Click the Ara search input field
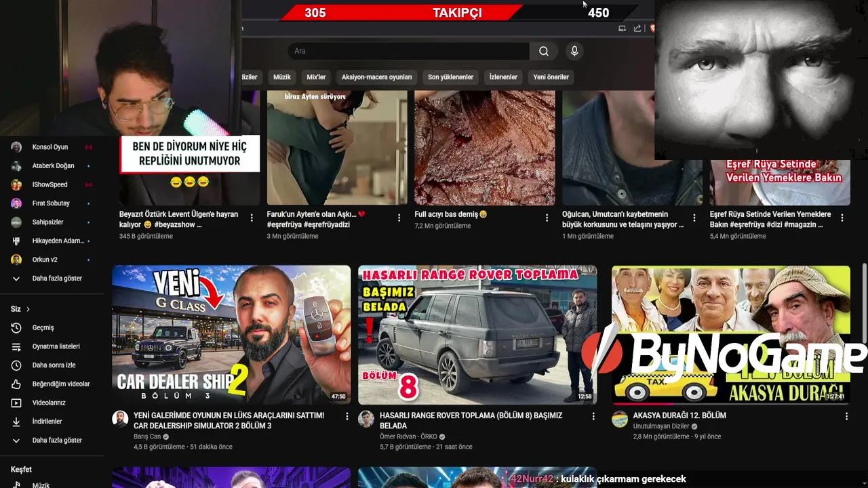The height and width of the screenshot is (488, 868). pos(408,51)
